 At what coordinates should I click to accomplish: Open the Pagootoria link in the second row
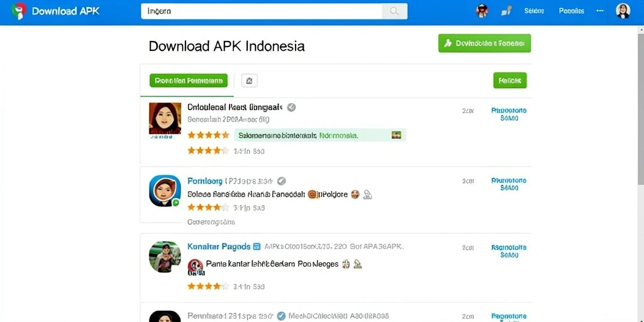point(509,184)
